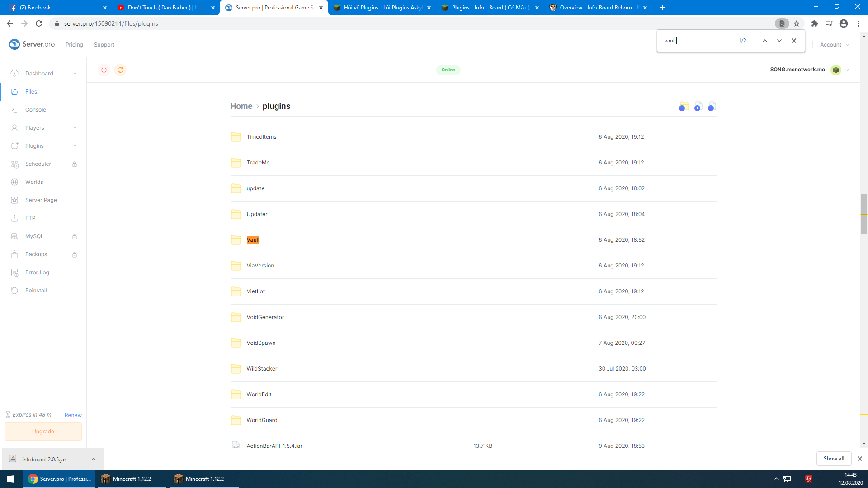Go to next find-in-page result
The image size is (868, 488).
(x=779, y=41)
